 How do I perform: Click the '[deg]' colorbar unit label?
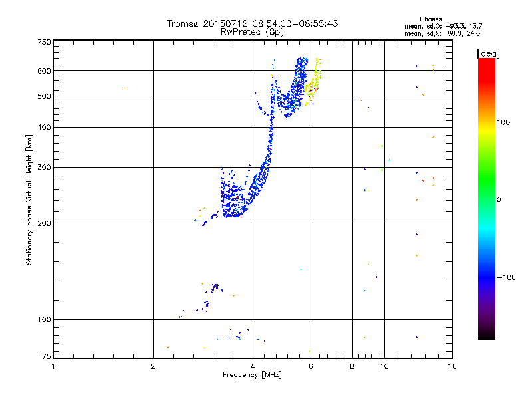(488, 54)
